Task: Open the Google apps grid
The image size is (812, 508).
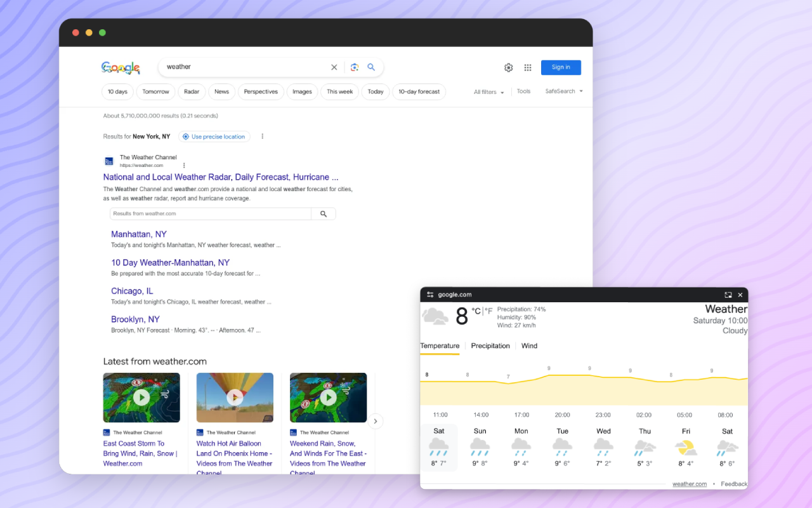Action: 528,67
